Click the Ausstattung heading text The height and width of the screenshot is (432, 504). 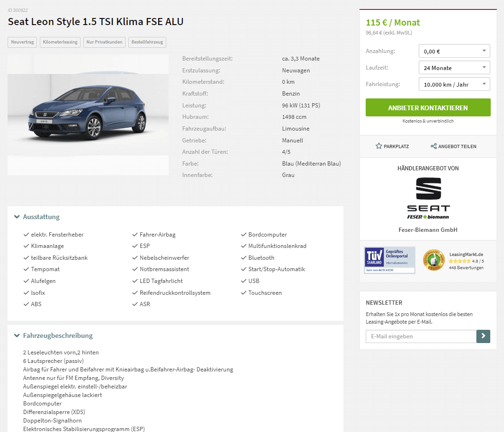[x=41, y=217]
